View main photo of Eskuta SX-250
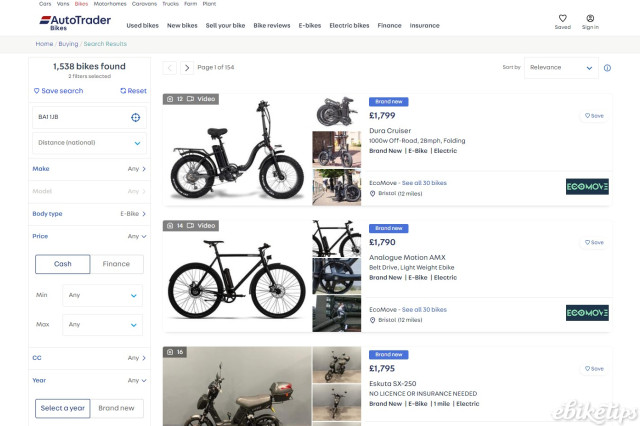640x426 pixels. tap(237, 386)
